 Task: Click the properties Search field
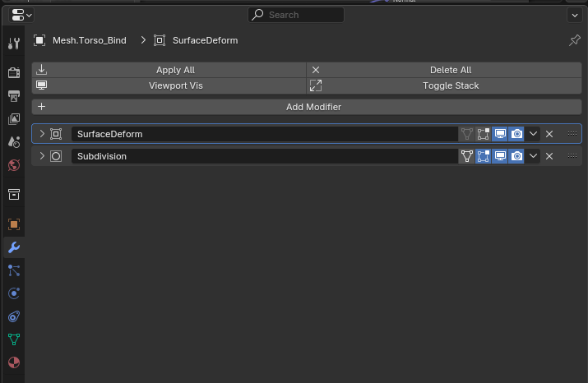[296, 15]
